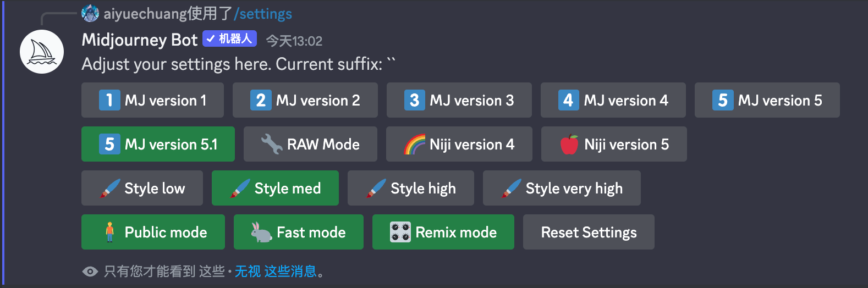The height and width of the screenshot is (288, 868).
Task: Click the rainbow icon on Niji version 4
Action: point(414,144)
